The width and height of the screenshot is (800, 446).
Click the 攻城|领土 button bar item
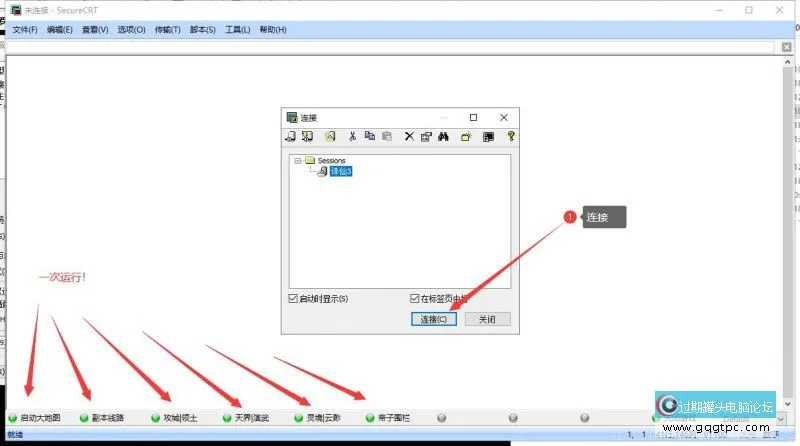point(174,418)
